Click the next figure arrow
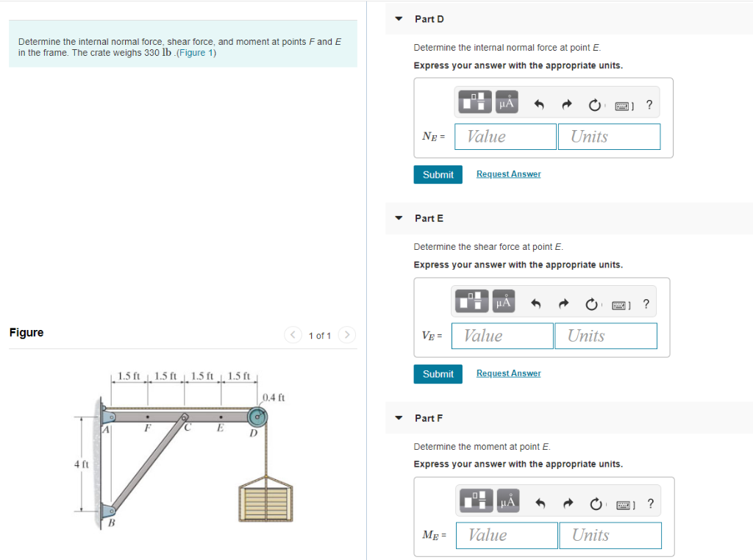 click(346, 334)
